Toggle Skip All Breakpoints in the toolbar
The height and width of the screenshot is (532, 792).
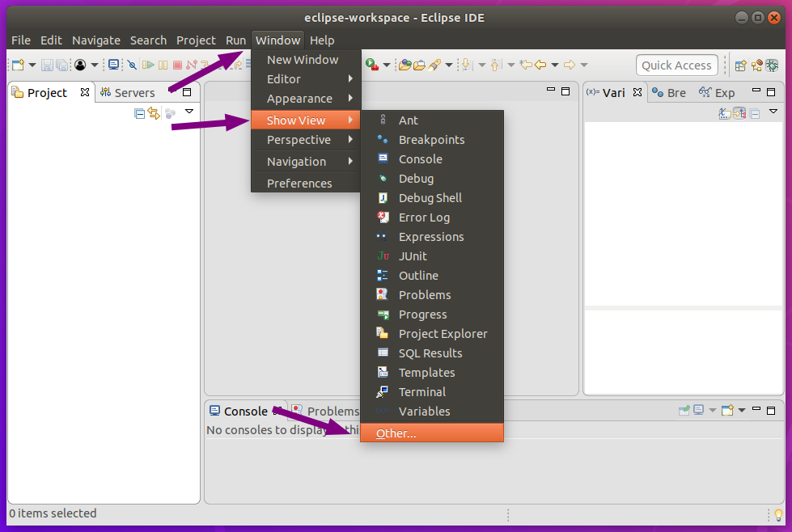[132, 65]
